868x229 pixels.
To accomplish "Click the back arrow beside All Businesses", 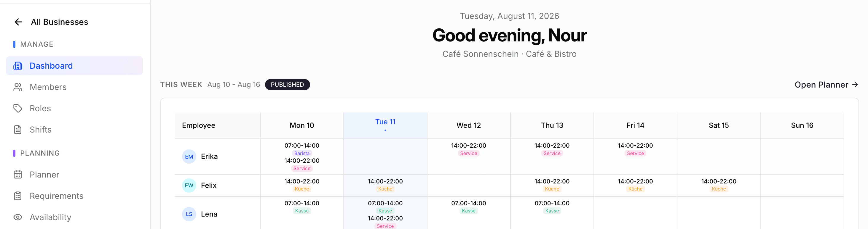I will click(x=18, y=22).
